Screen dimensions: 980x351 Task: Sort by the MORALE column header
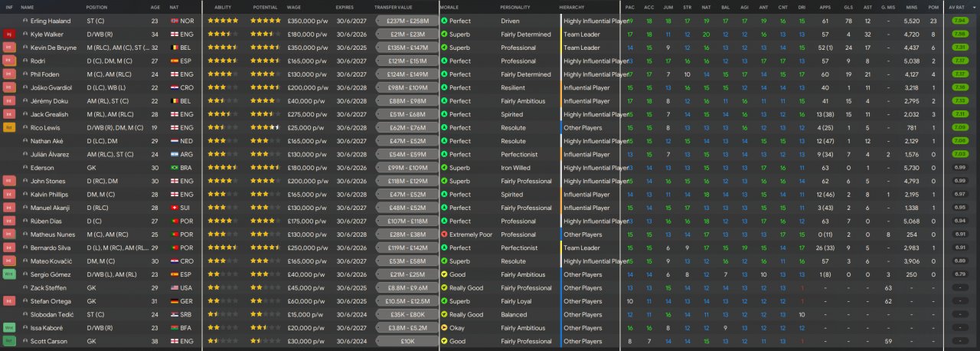(449, 7)
